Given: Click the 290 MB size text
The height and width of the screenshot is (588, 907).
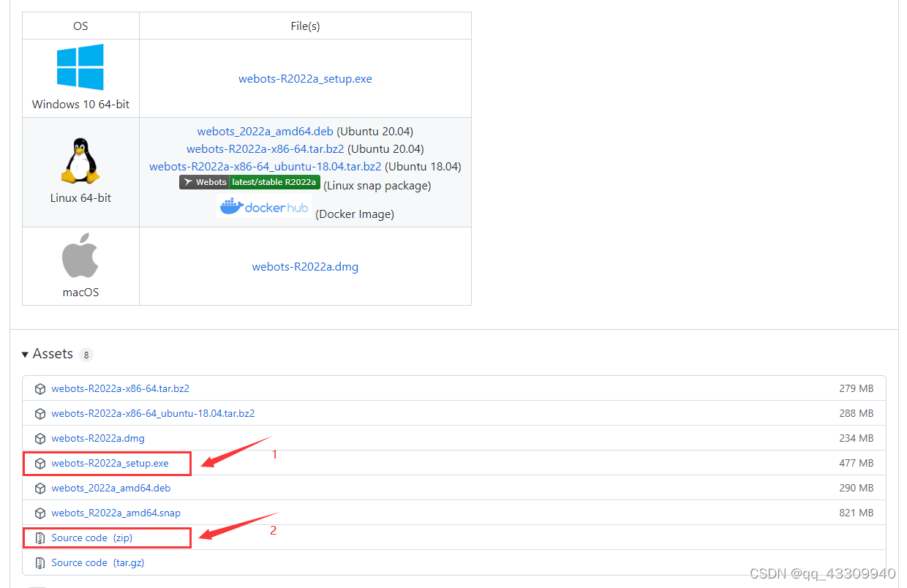Looking at the screenshot, I should (x=857, y=489).
